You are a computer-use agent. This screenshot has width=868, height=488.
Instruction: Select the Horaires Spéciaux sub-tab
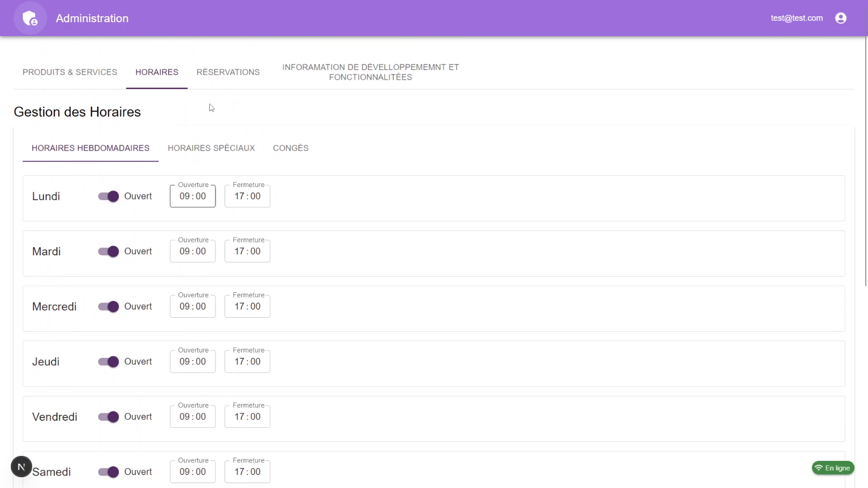[211, 148]
